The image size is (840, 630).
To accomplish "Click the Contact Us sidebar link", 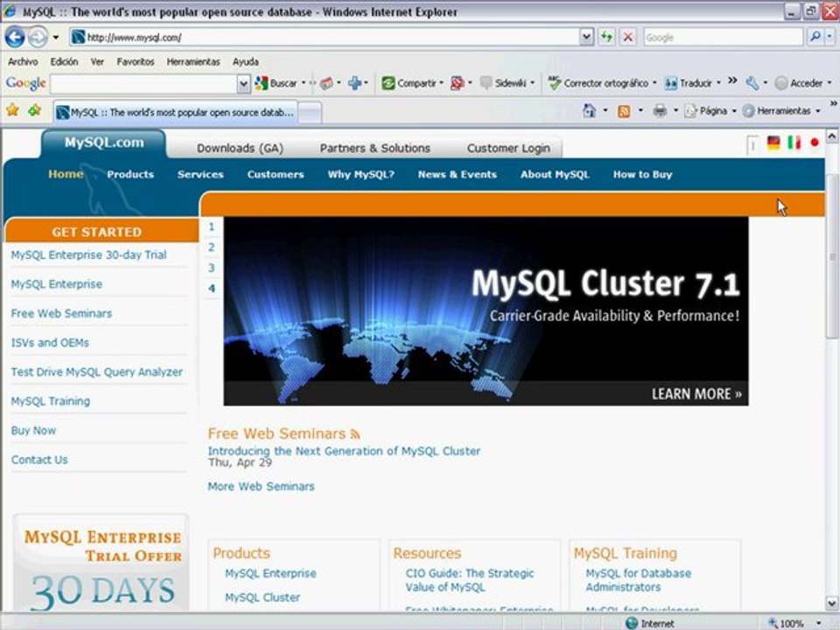I will click(39, 459).
